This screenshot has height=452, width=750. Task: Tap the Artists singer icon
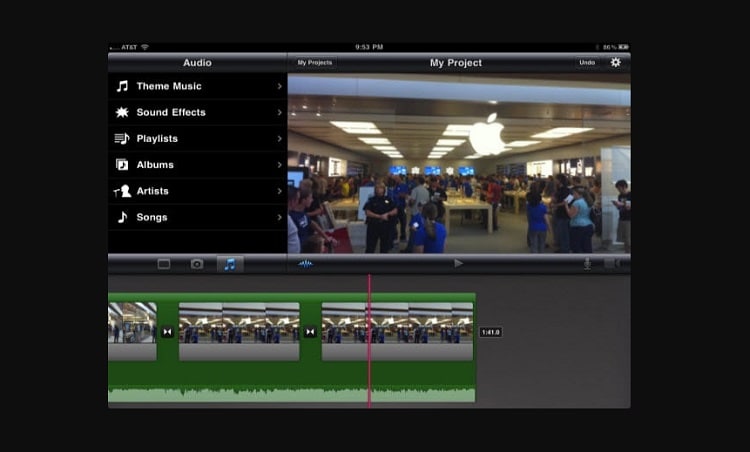pos(122,191)
